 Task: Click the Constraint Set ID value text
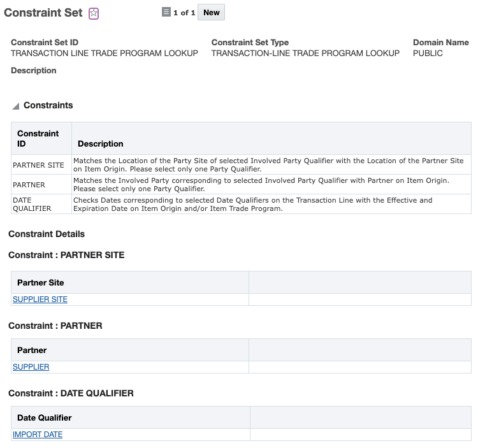[x=105, y=54]
